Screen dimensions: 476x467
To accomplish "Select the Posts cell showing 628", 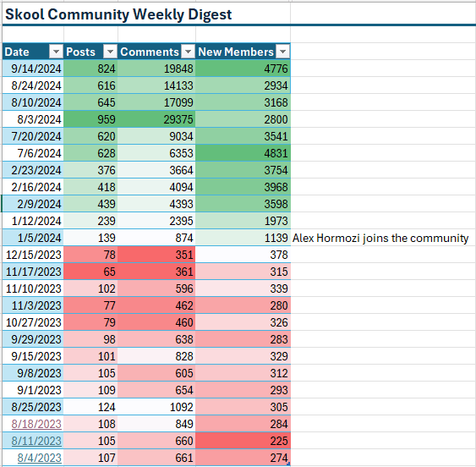I will (x=90, y=153).
